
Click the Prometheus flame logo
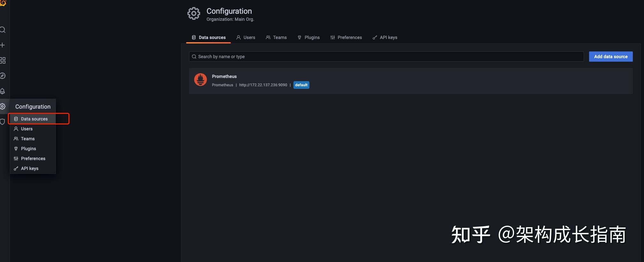pos(201,80)
